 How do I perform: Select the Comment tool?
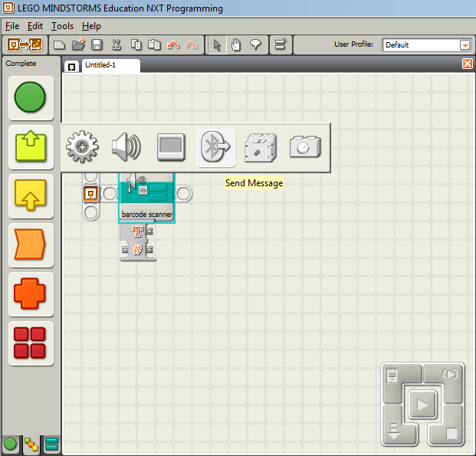[255, 45]
